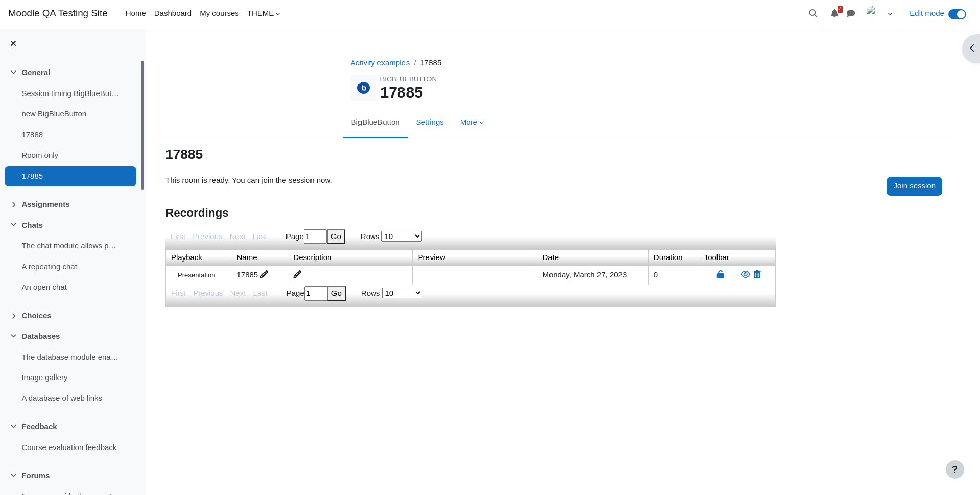
Task: Expand the Assignments section
Action: point(13,204)
